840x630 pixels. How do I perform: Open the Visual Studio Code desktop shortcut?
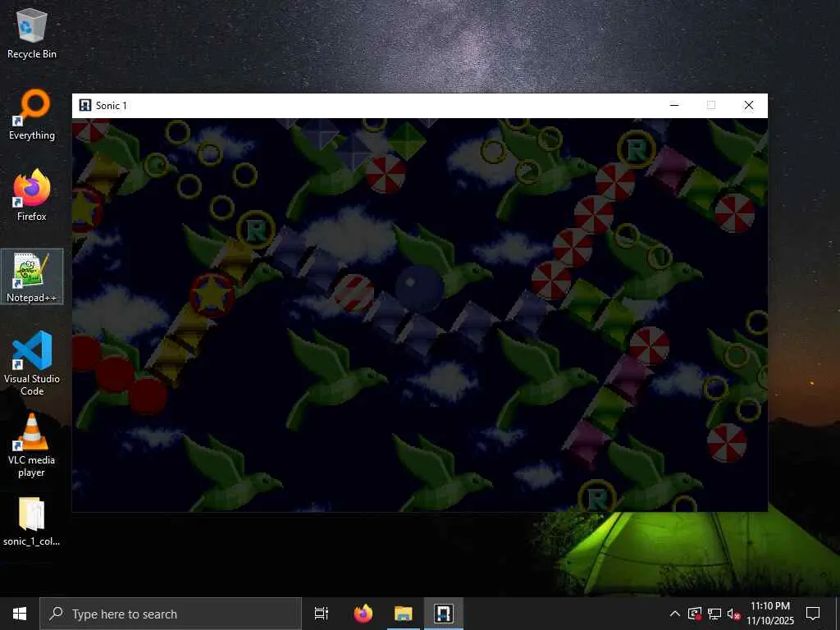tap(32, 363)
